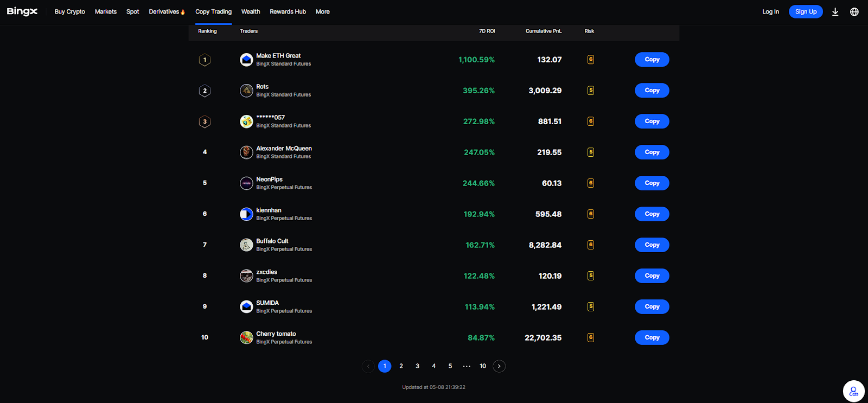Viewport: 868px width, 403px height.
Task: Open Alexander McQueen trader name
Action: [x=284, y=149]
